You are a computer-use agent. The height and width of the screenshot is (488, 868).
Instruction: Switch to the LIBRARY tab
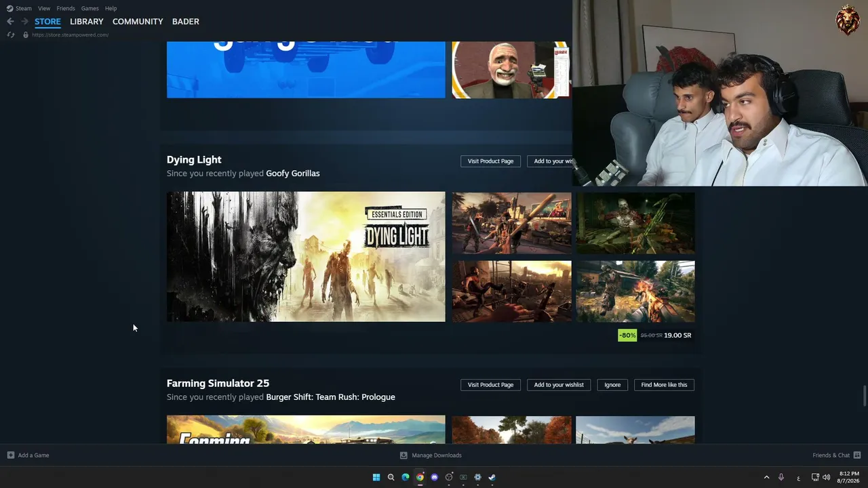point(87,22)
